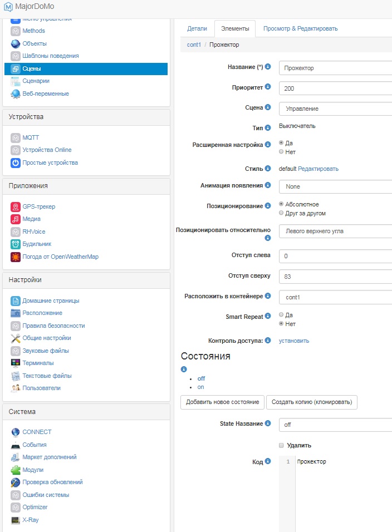Screen dimensions: 392x532
Task: Click info icon under Состояния heading
Action: tap(184, 369)
